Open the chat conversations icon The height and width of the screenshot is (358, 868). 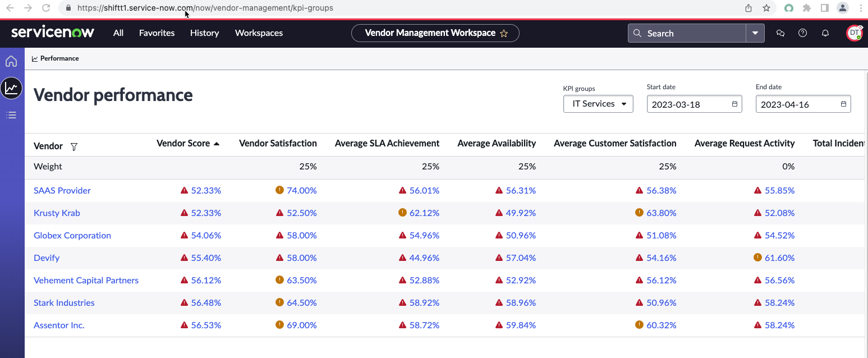780,33
